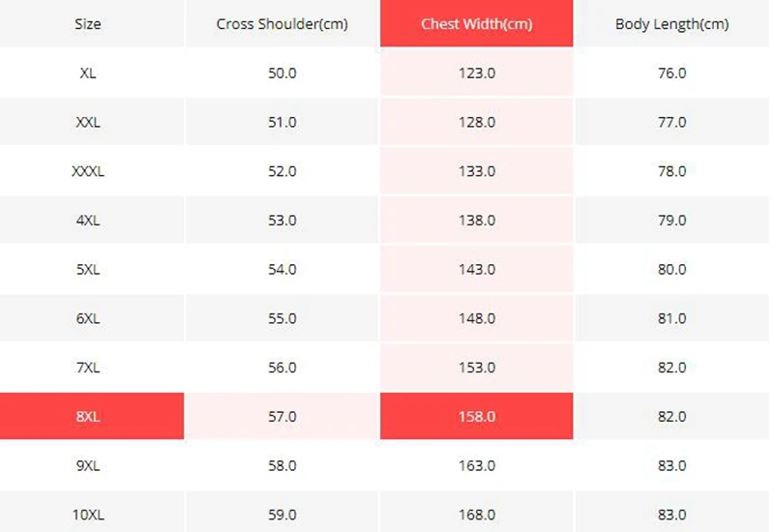
Task: Click the 123.0 chest width value
Action: 476,73
